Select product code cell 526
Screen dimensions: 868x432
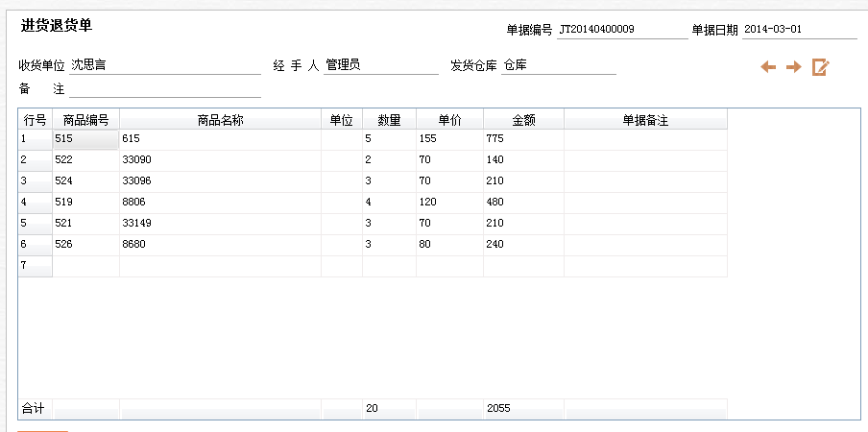(x=85, y=245)
